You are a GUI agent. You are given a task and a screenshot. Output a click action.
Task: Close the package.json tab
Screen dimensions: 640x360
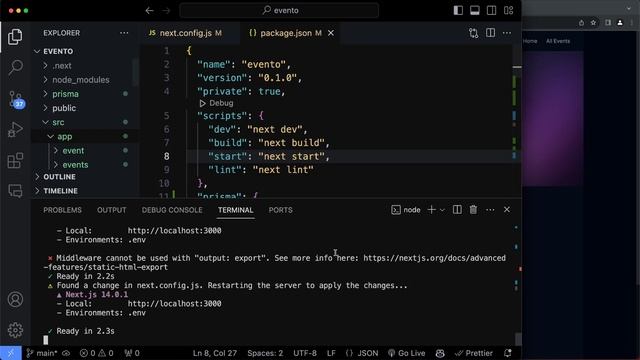pos(331,33)
